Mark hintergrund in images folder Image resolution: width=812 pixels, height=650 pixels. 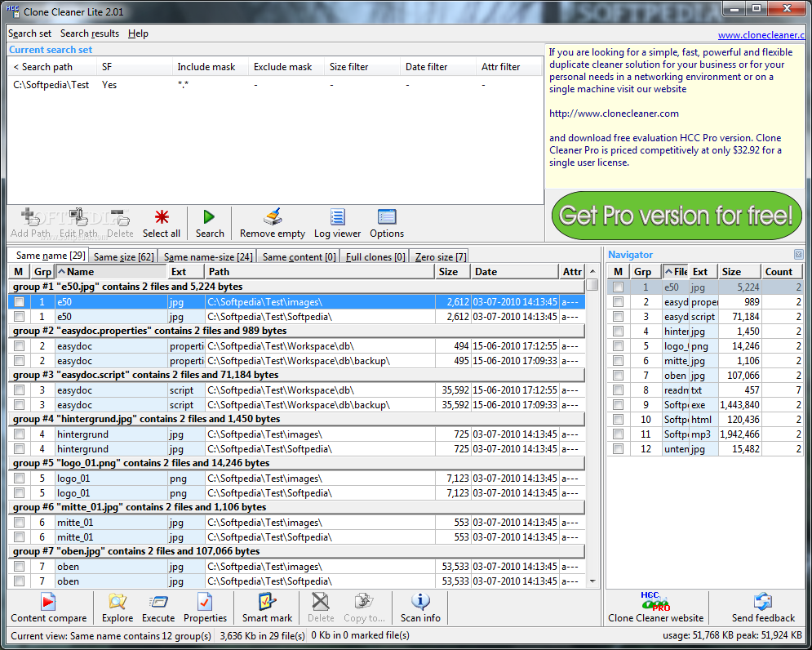[19, 434]
